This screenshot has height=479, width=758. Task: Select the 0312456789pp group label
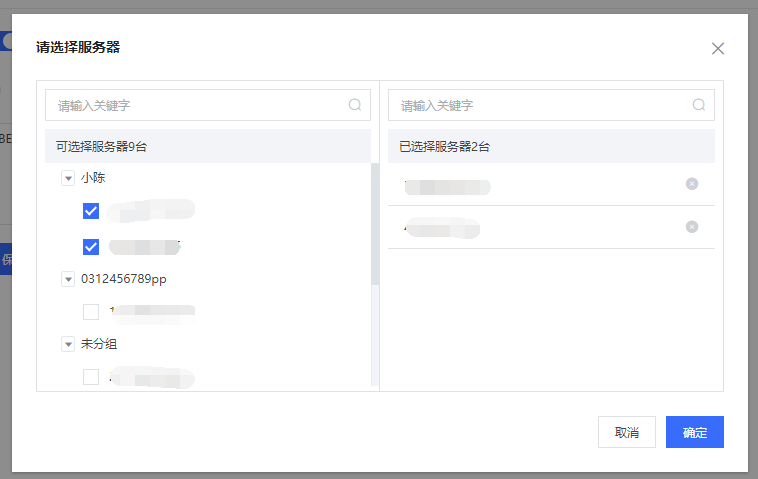tap(123, 279)
